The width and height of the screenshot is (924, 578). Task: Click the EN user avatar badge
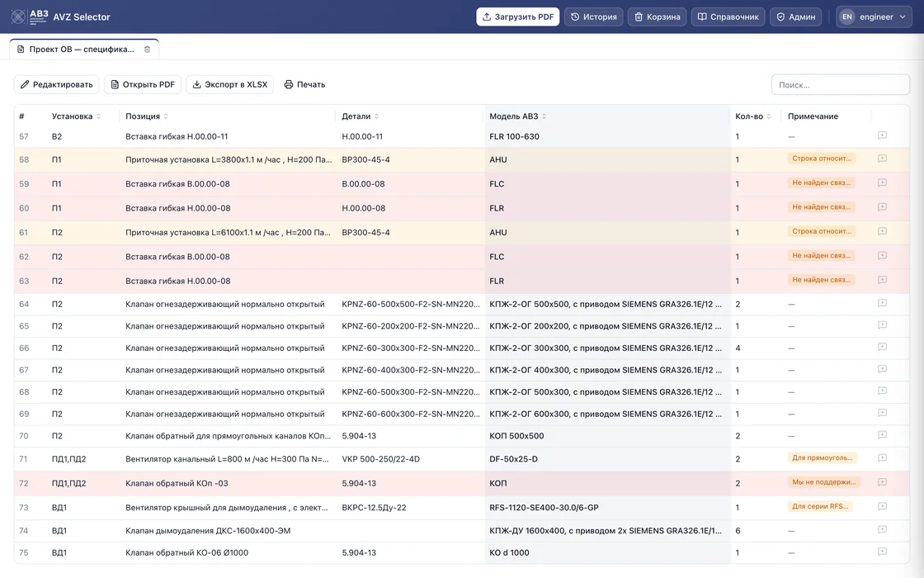[846, 17]
